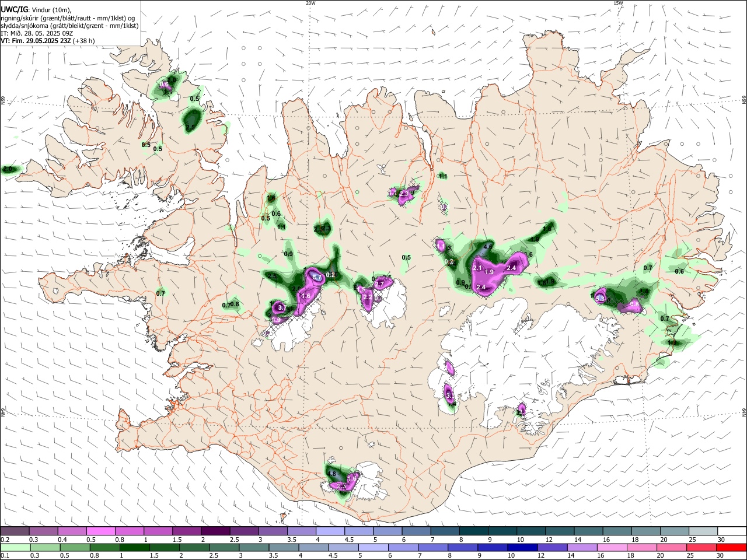This screenshot has width=747, height=560.
Task: Click the 3.7 snowfall value
Action: tap(281, 307)
